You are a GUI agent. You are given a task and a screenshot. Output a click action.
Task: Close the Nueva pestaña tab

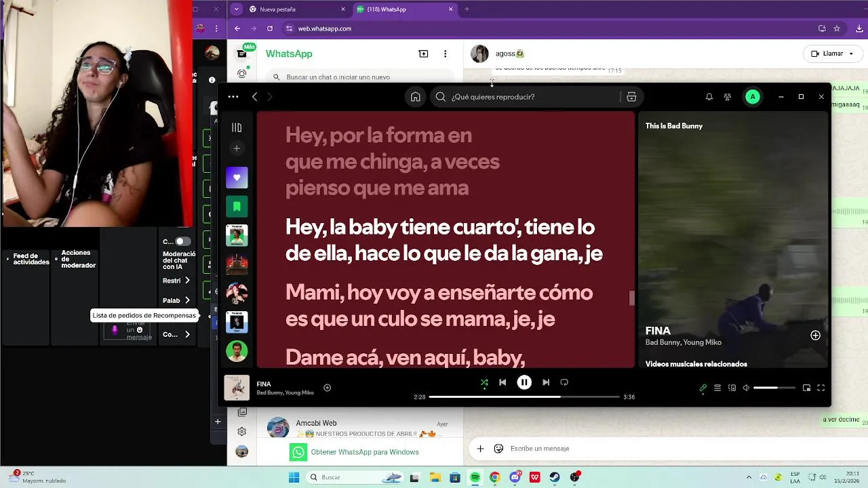(343, 9)
